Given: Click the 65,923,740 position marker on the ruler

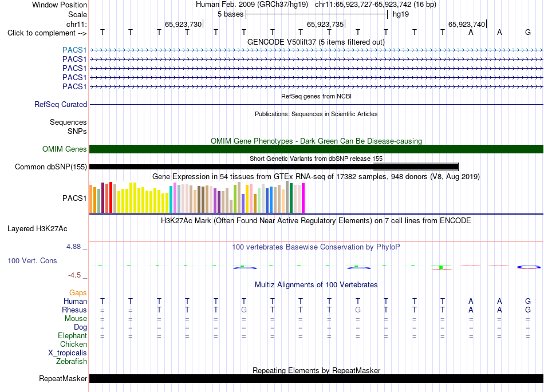Looking at the screenshot, I should (x=467, y=24).
